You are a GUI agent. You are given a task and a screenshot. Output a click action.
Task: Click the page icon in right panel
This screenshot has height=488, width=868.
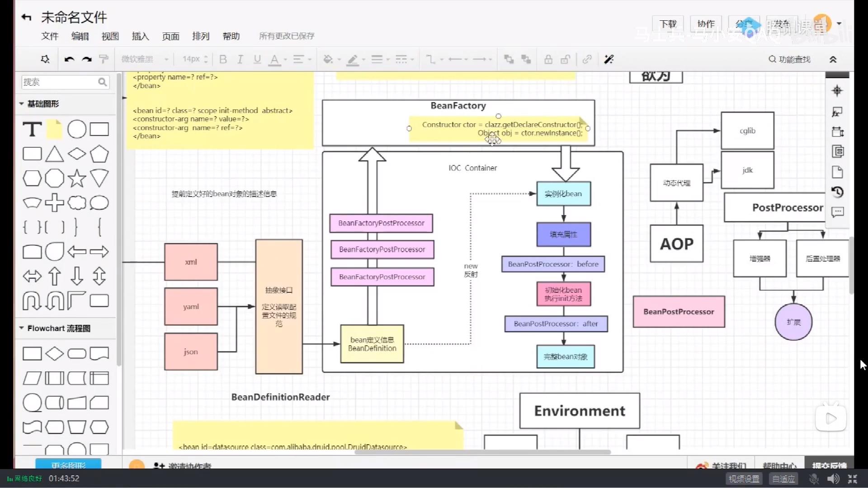pos(837,172)
